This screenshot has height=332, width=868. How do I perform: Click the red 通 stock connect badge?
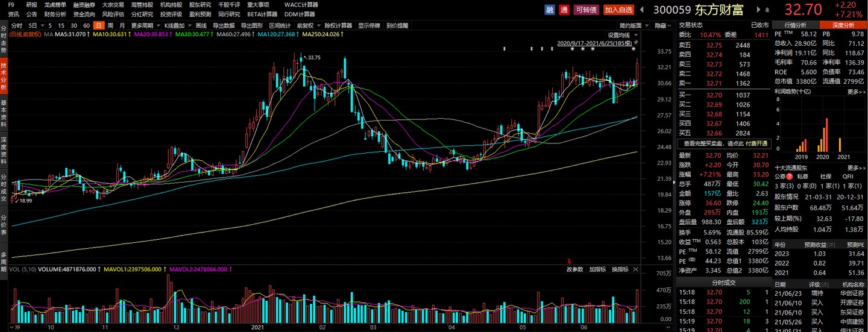tap(564, 9)
